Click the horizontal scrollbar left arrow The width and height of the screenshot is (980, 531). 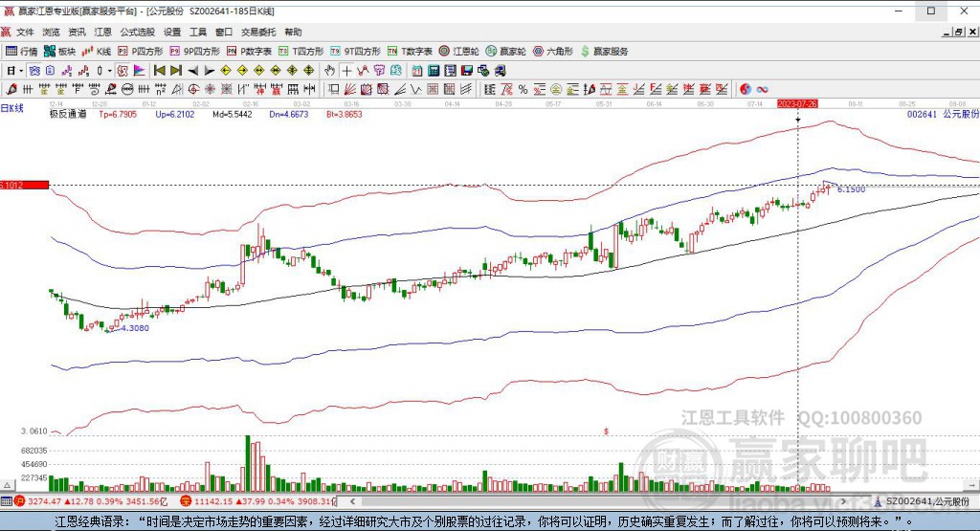tap(352, 501)
